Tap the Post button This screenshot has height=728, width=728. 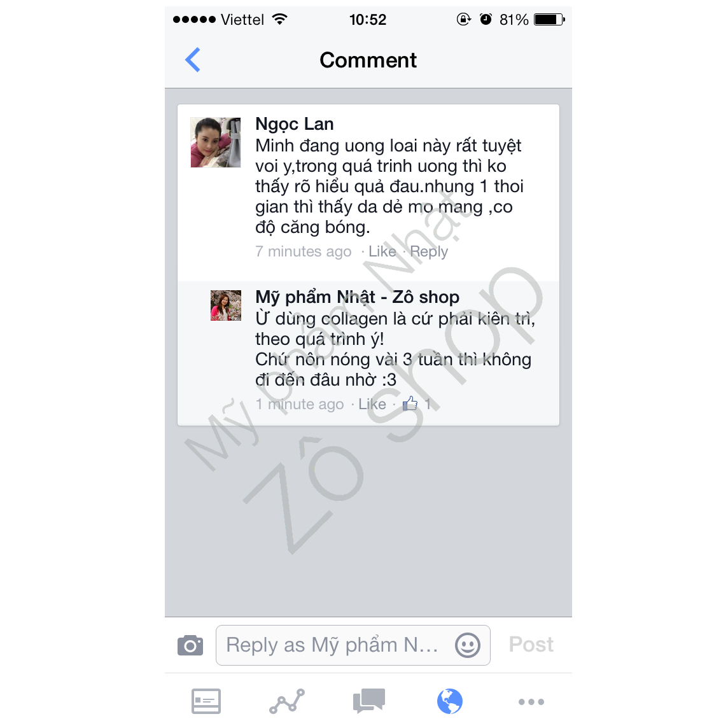pyautogui.click(x=531, y=645)
